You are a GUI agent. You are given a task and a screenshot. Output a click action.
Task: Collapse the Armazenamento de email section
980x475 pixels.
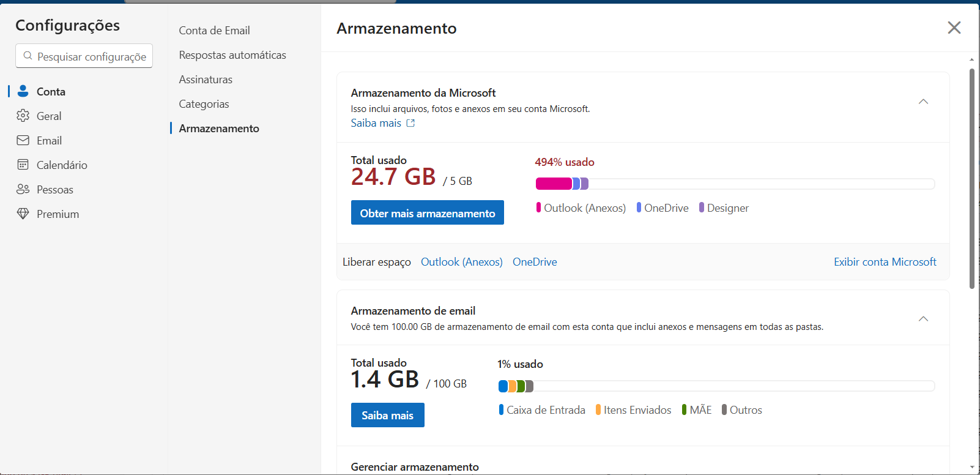(924, 319)
